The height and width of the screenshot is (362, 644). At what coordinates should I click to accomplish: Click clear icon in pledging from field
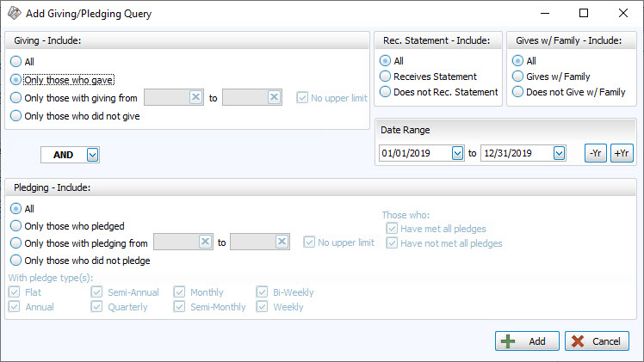204,242
